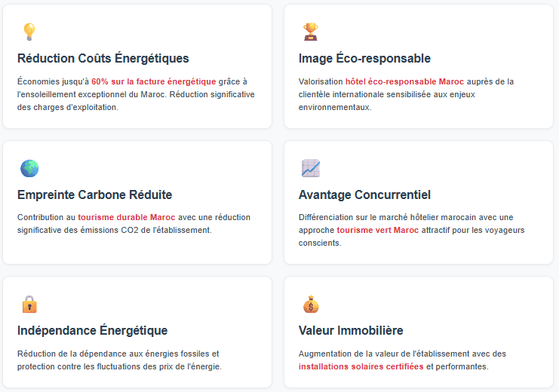Follow the tourisme vert Maroc link

tap(377, 230)
